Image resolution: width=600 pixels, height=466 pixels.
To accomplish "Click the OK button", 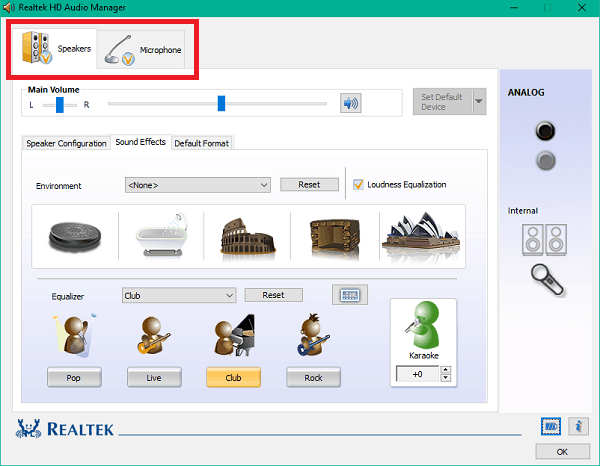I will tap(562, 452).
